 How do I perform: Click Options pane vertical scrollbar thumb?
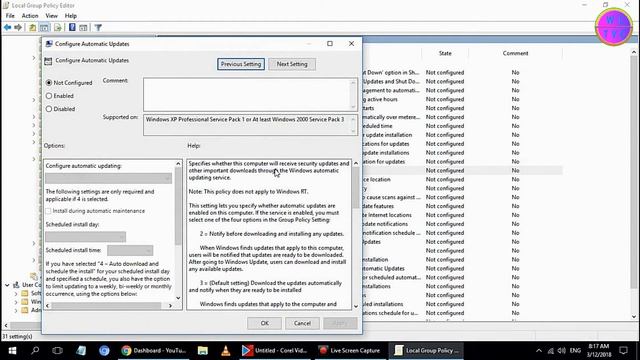point(178,206)
